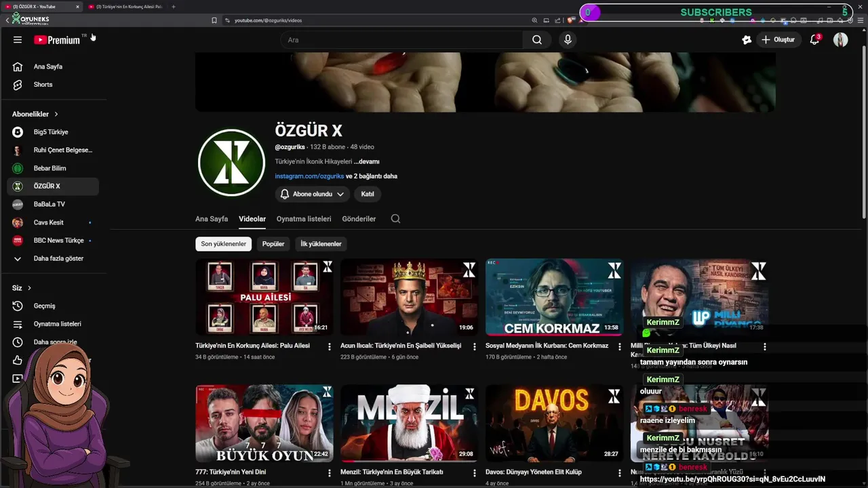Switch to Videolar tab
This screenshot has height=488, width=868.
tap(252, 219)
